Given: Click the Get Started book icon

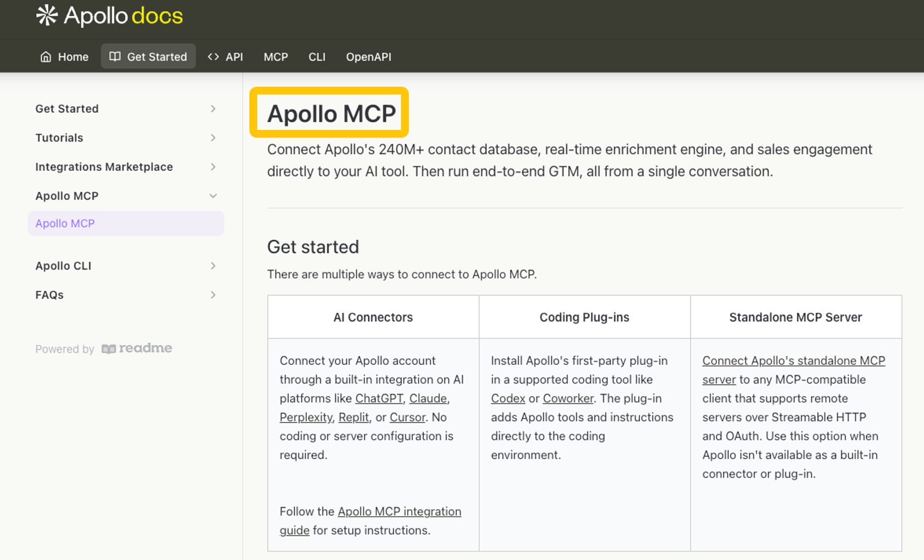Looking at the screenshot, I should pyautogui.click(x=115, y=57).
